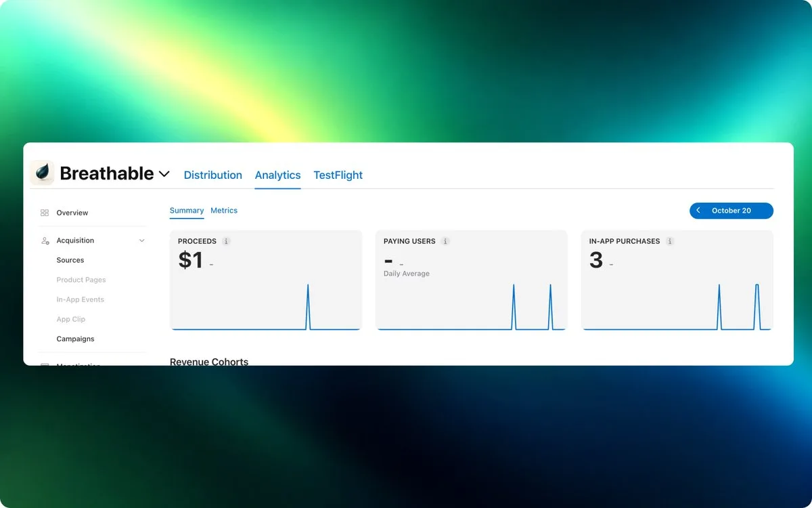Click the $1 proceeds value
812x508 pixels.
[191, 260]
